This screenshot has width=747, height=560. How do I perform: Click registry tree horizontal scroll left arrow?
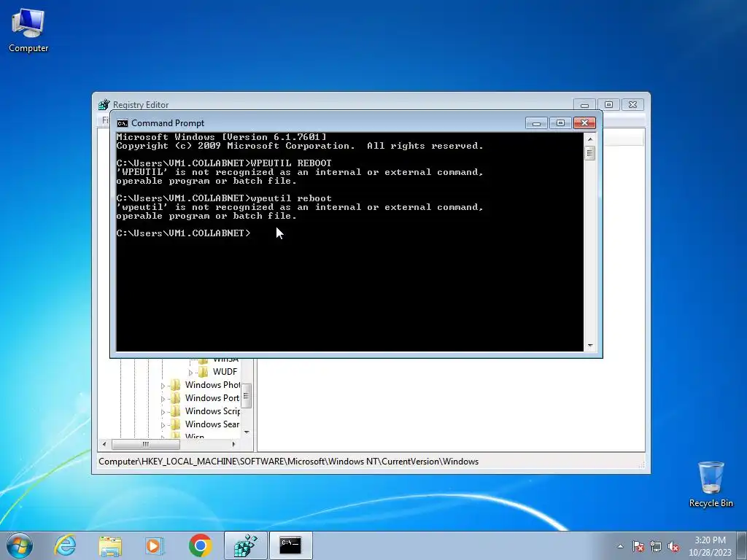[105, 444]
